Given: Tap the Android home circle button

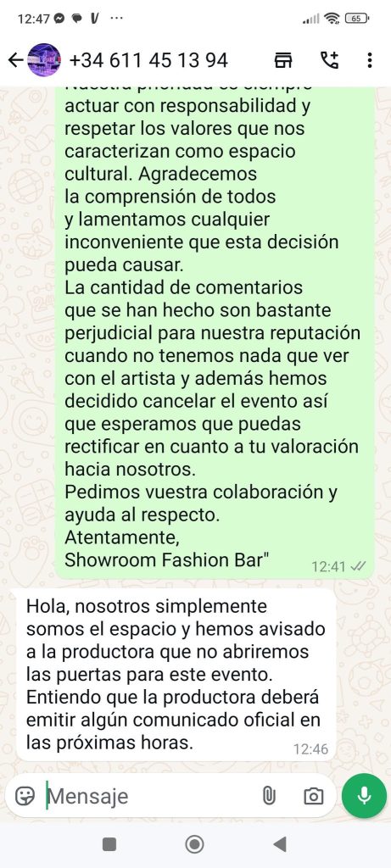Looking at the screenshot, I should coord(195,844).
